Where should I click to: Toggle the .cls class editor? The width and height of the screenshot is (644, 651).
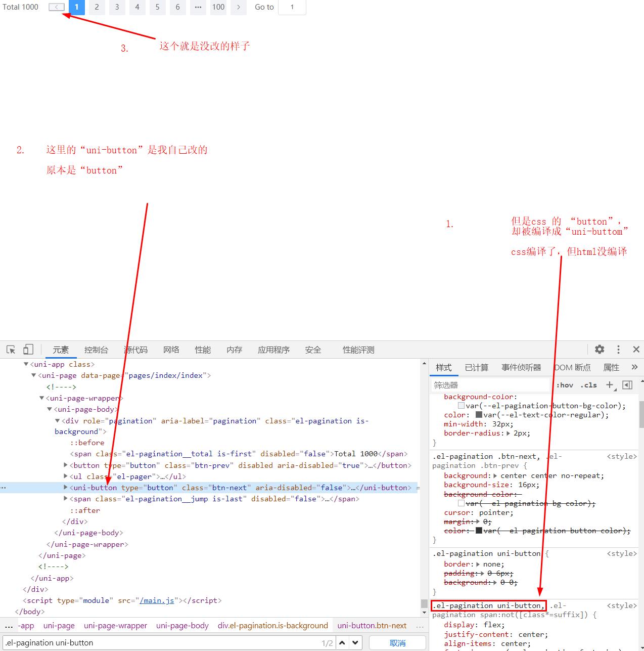pyautogui.click(x=588, y=385)
